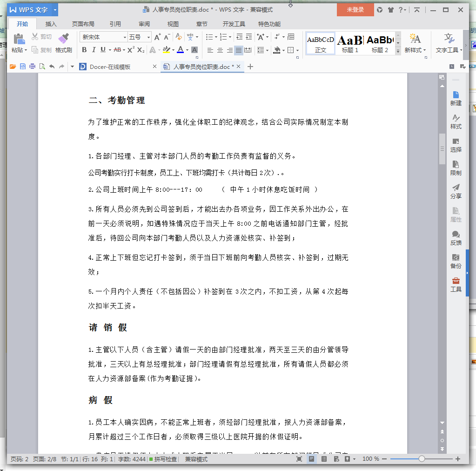The height and width of the screenshot is (471, 476).
Task: Increase font size with A+ button
Action: [157, 37]
